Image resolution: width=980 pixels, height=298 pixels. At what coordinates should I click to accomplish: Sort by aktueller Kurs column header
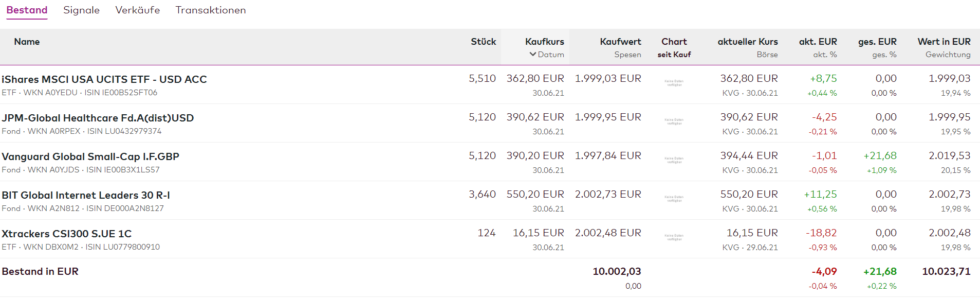click(747, 42)
